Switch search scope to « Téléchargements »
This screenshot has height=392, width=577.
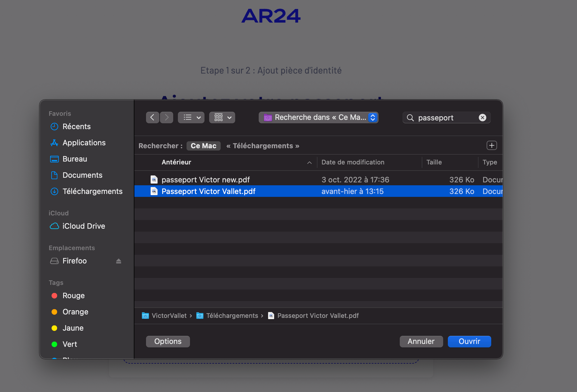(263, 146)
